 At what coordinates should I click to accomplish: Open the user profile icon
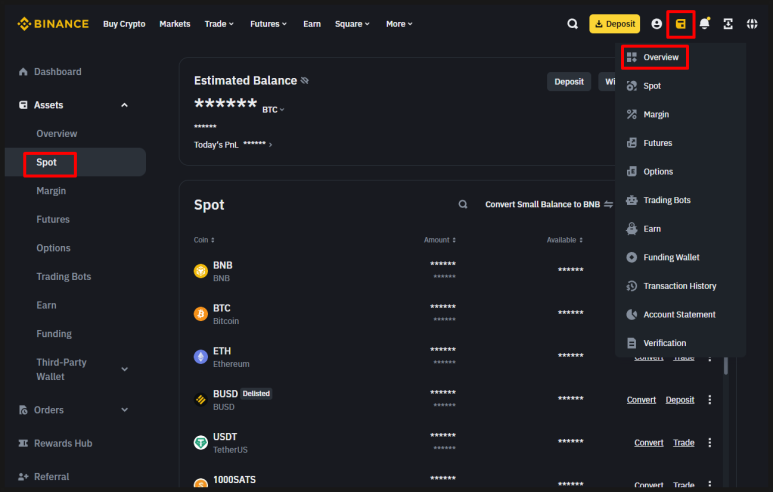(x=656, y=24)
